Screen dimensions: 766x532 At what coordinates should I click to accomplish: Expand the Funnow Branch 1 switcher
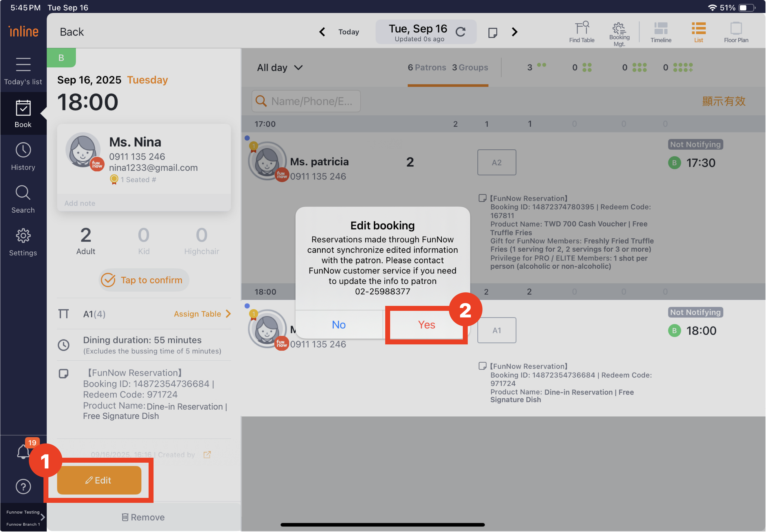click(42, 517)
